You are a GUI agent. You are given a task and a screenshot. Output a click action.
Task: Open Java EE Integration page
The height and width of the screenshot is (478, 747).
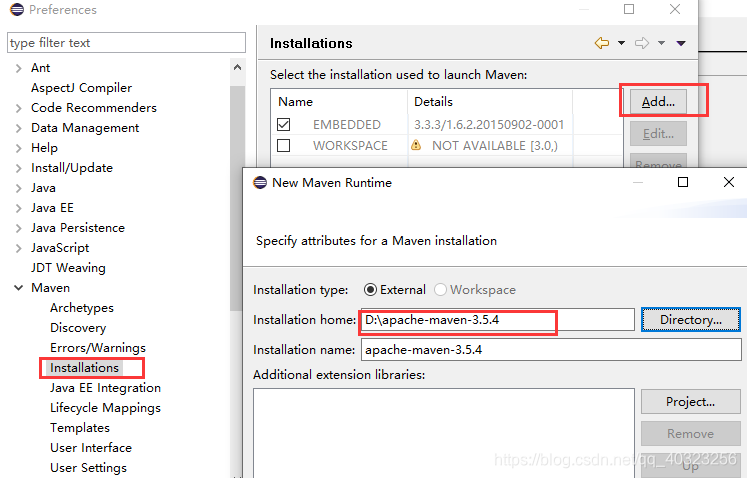105,388
